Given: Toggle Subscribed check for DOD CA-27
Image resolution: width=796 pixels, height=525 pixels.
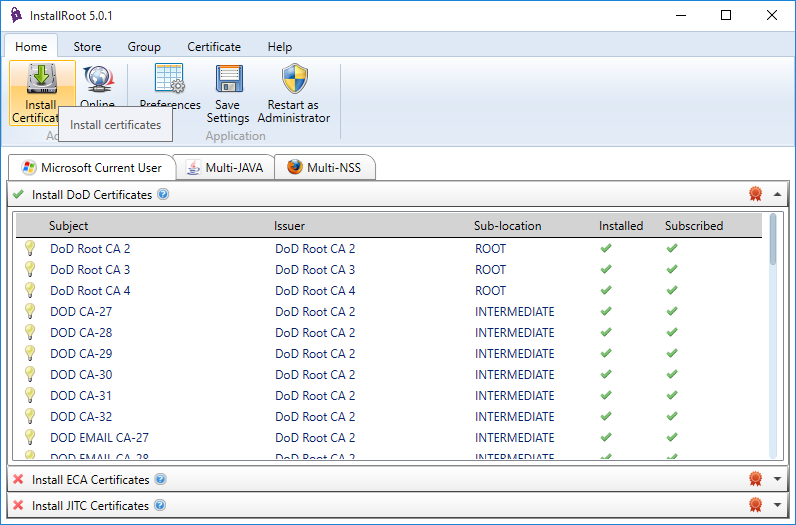Looking at the screenshot, I should coord(672,311).
